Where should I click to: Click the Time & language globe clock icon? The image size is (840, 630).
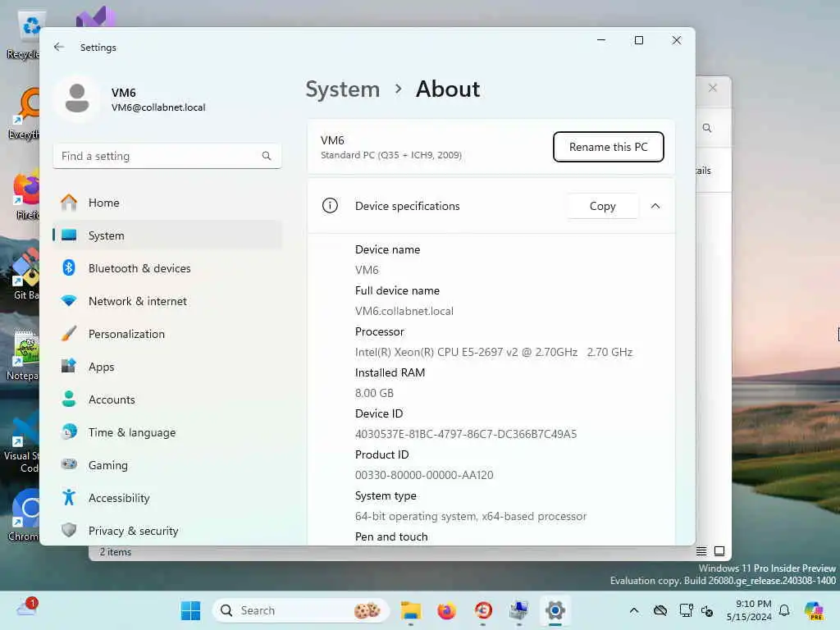[x=69, y=431]
